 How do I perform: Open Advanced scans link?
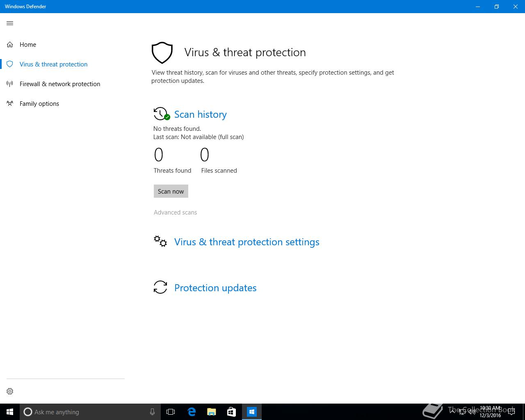(175, 212)
